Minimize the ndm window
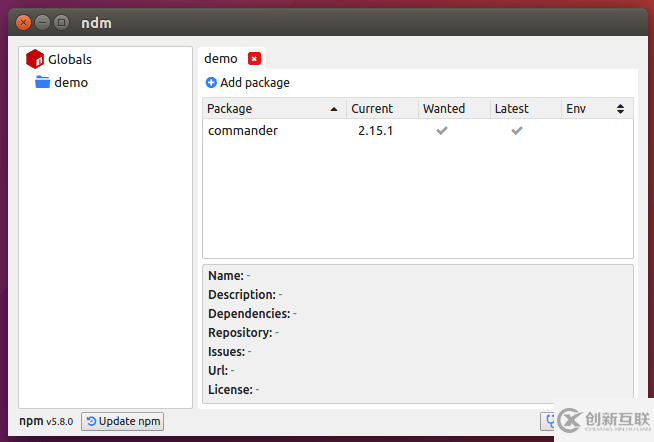Image resolution: width=654 pixels, height=442 pixels. click(x=42, y=22)
